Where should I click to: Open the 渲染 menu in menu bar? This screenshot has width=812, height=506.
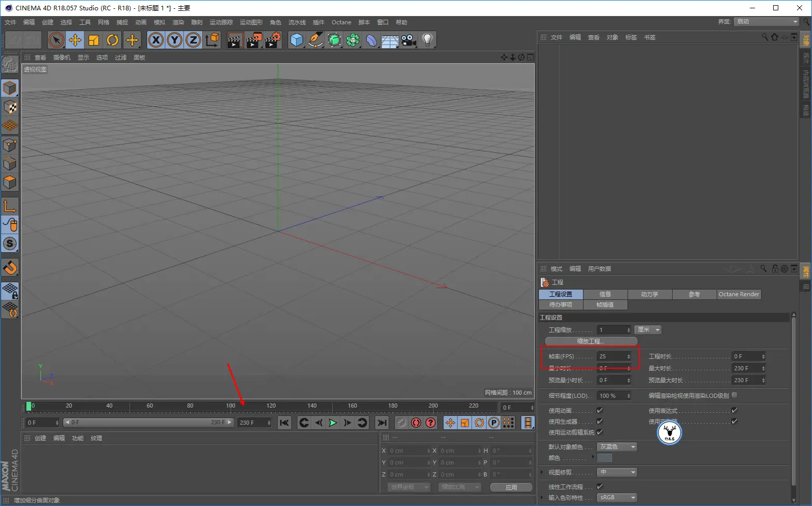click(178, 22)
